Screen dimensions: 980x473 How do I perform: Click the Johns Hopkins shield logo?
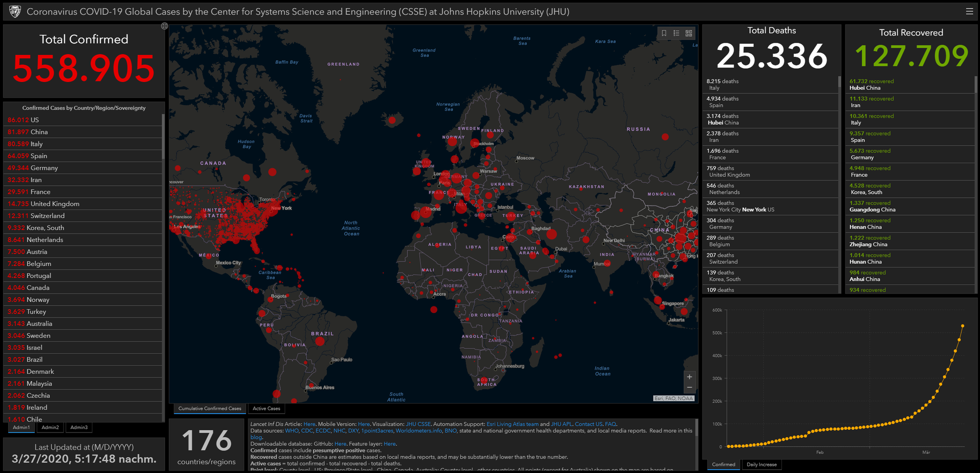[15, 11]
